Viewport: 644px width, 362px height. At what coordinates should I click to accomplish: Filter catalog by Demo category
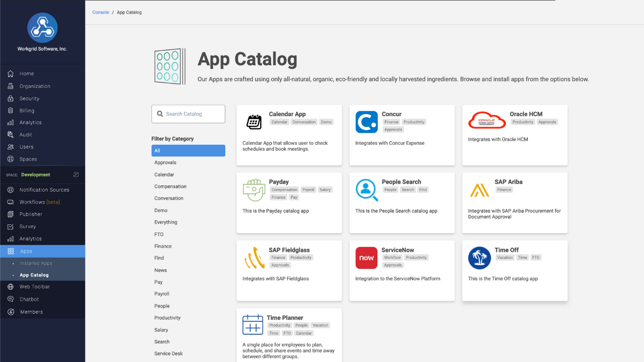pos(161,211)
